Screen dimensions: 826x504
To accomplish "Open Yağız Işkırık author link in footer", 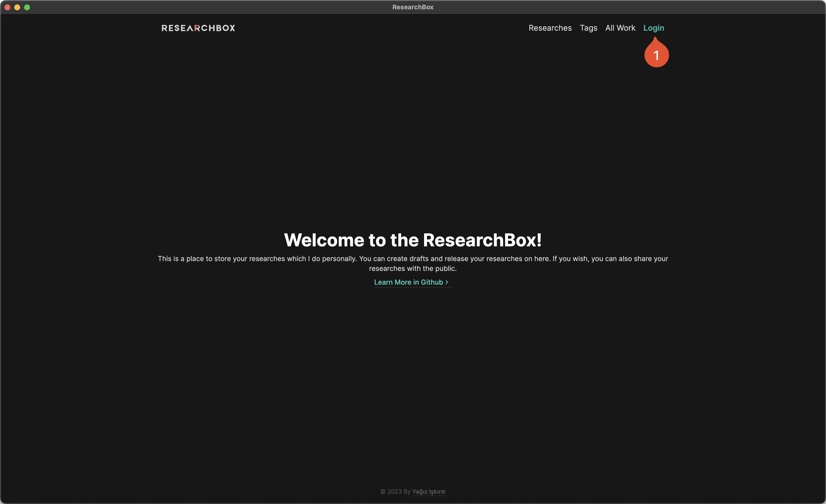I will (429, 491).
